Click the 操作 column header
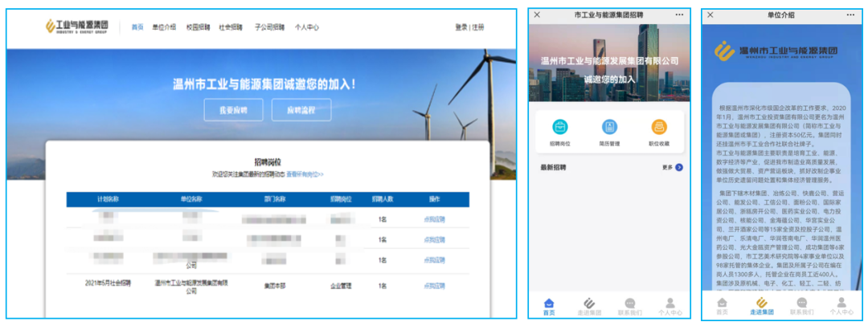The width and height of the screenshot is (868, 326). (x=435, y=199)
